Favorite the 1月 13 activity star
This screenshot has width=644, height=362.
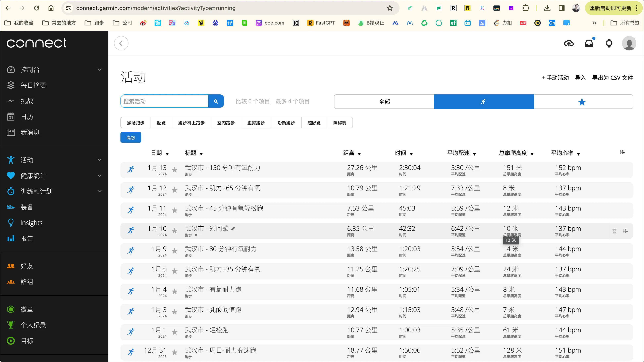(175, 170)
